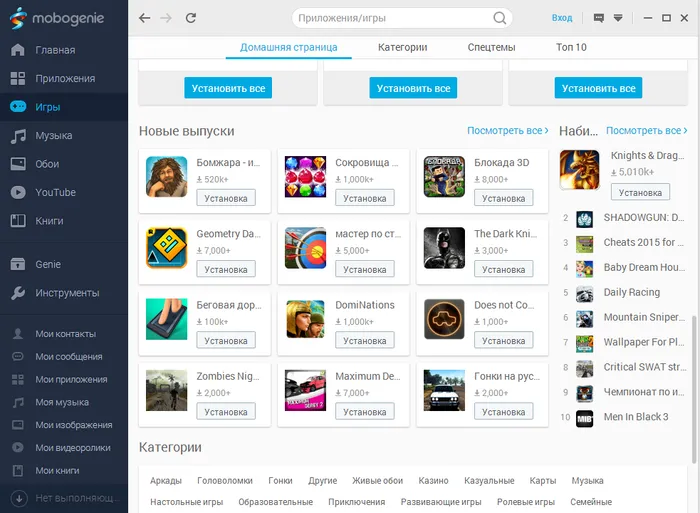Go back with the left arrow icon
Viewport: 700px width, 513px height.
pos(144,18)
